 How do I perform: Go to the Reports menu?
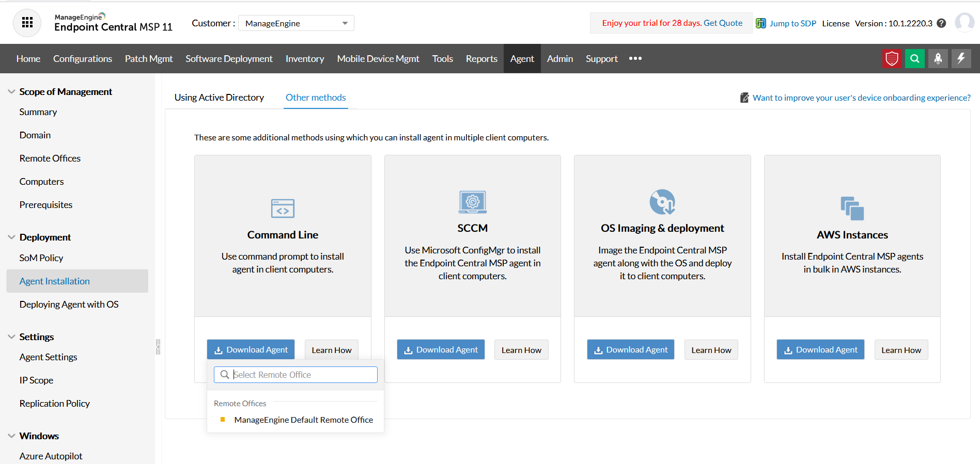click(481, 59)
